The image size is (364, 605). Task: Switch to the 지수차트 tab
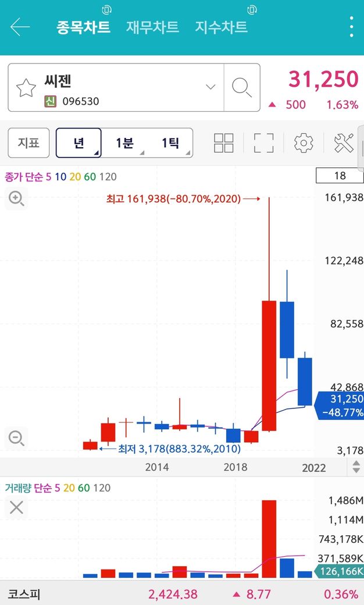click(x=222, y=27)
